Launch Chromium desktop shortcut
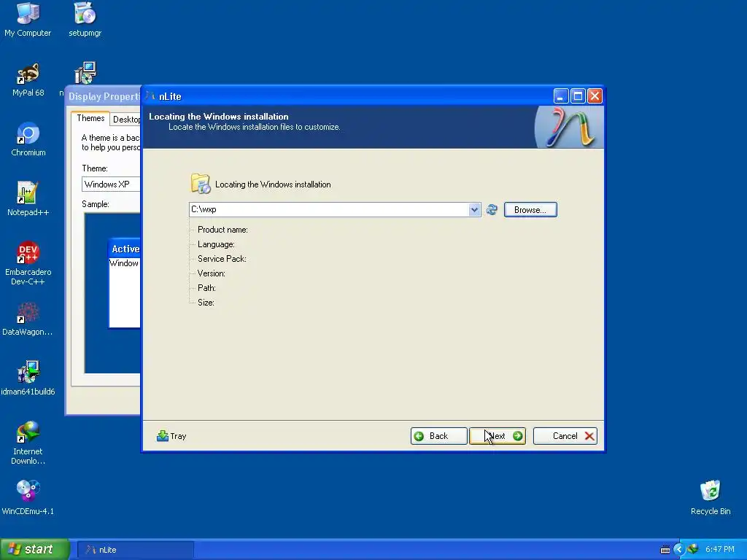The image size is (747, 560). tap(28, 139)
